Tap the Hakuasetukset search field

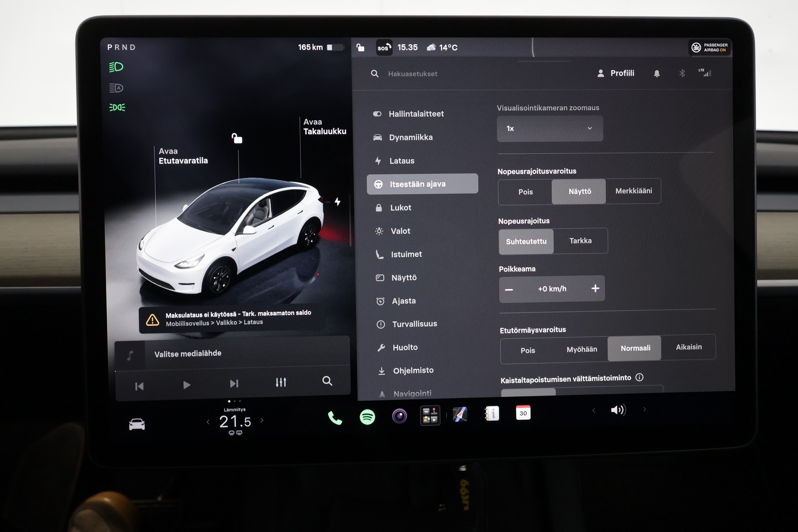(413, 74)
